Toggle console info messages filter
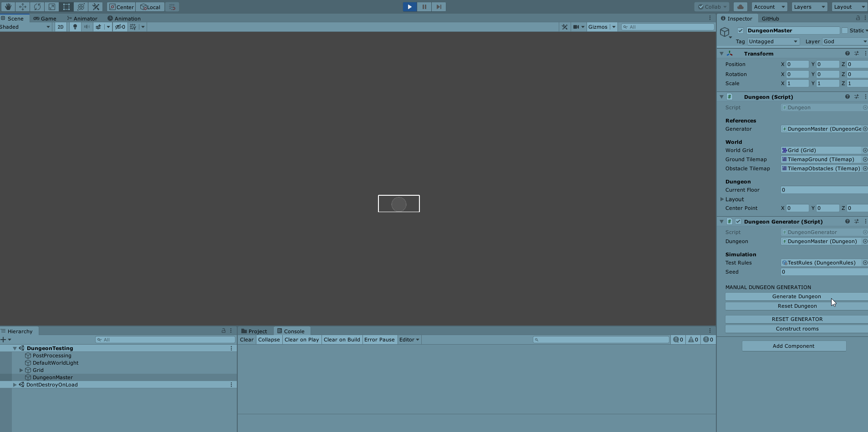The image size is (868, 432). coord(678,340)
